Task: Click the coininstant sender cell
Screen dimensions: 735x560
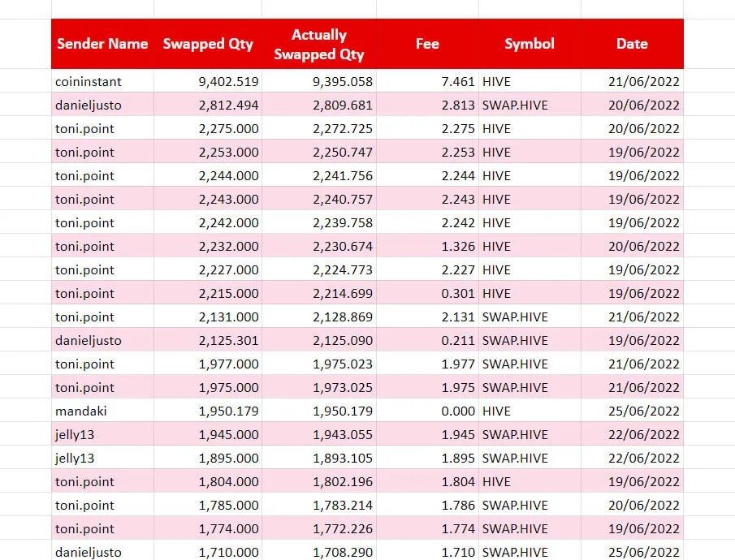Action: click(x=102, y=81)
